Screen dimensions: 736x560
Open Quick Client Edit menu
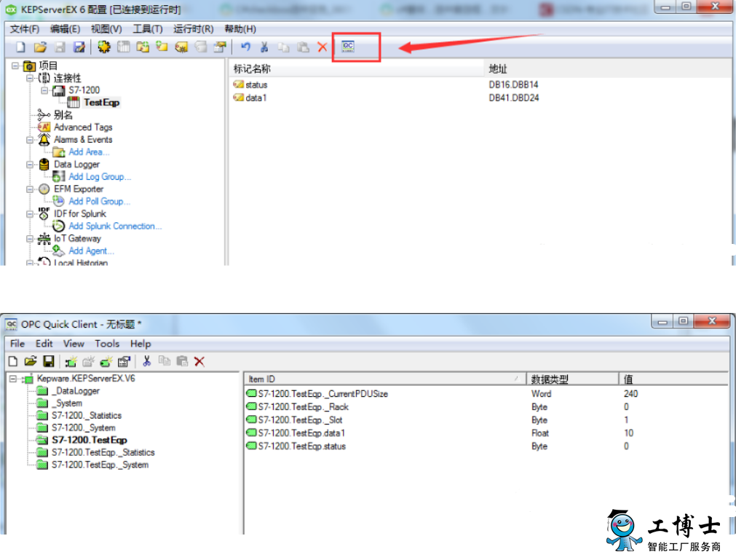[x=44, y=344]
